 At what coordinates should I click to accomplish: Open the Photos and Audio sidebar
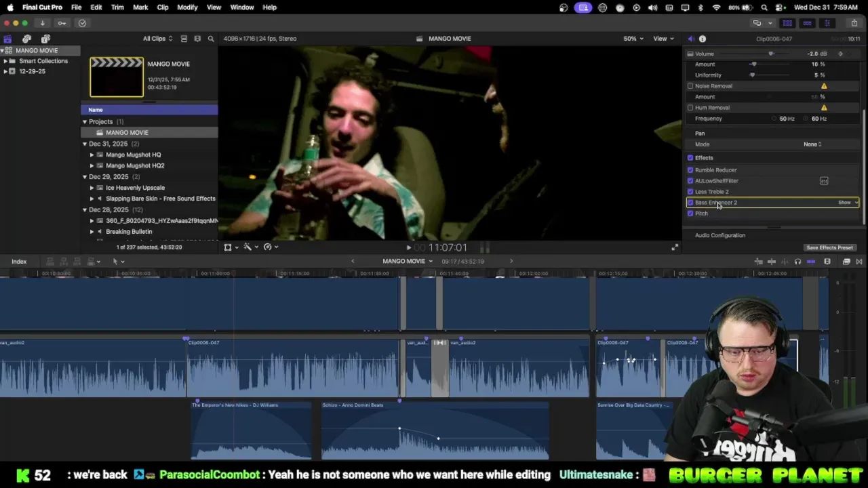click(26, 39)
